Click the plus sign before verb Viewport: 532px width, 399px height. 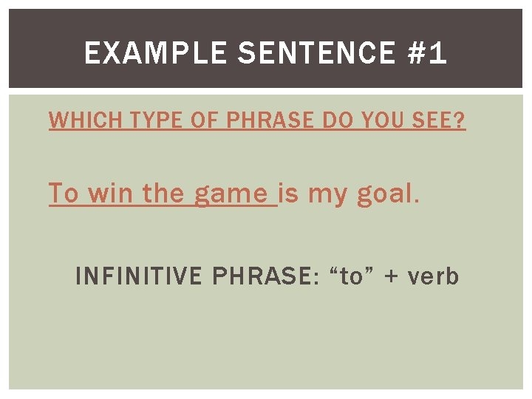coord(391,278)
